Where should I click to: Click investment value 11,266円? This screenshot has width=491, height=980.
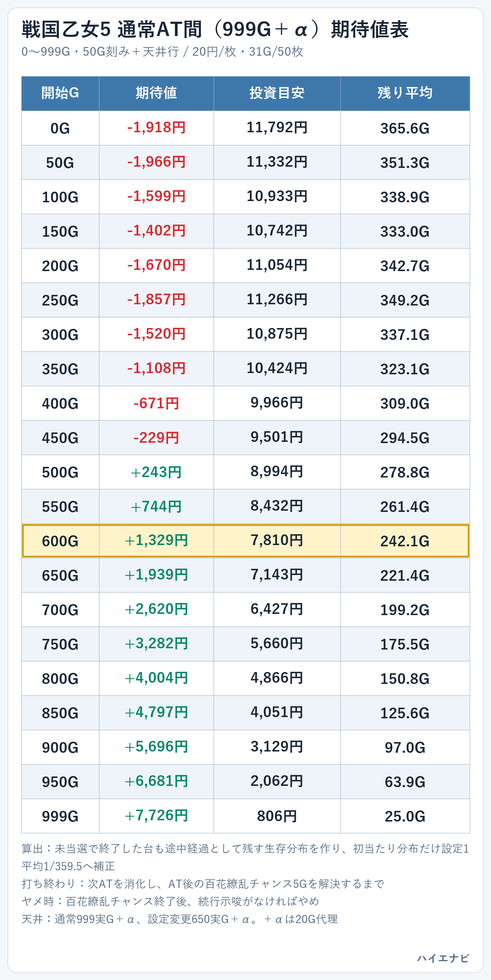coord(277,300)
